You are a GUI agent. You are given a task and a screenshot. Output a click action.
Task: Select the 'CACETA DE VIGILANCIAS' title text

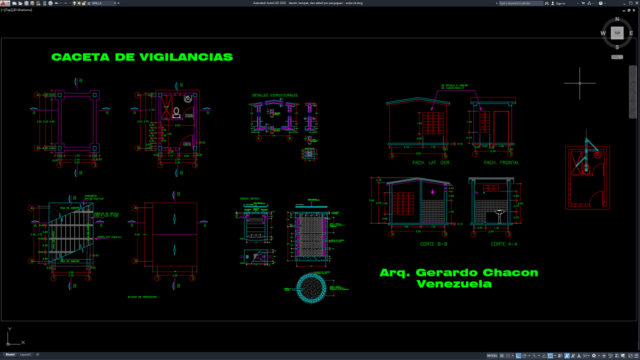pyautogui.click(x=142, y=57)
